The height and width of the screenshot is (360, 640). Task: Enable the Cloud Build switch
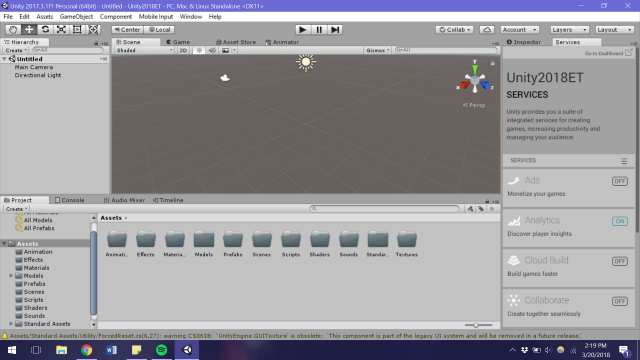point(620,261)
